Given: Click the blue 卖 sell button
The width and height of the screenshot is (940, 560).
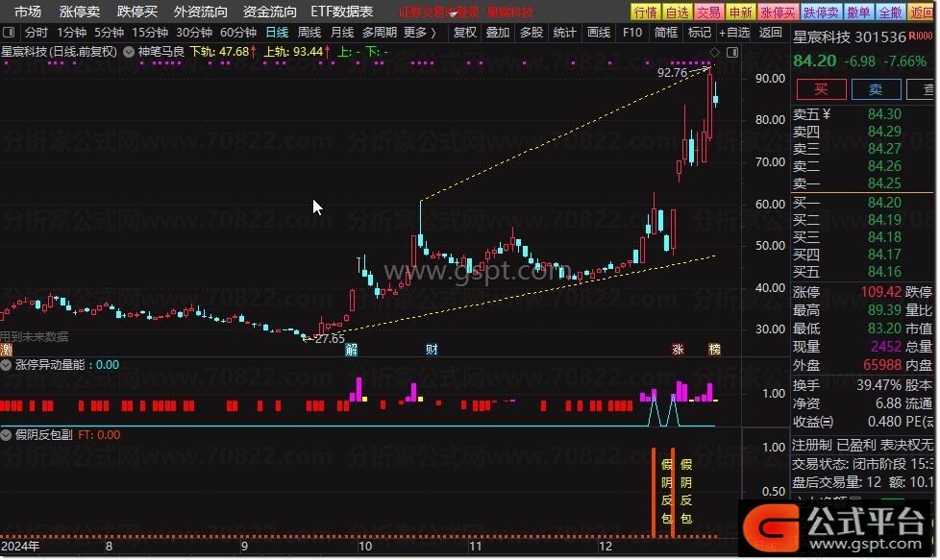Looking at the screenshot, I should click(876, 90).
